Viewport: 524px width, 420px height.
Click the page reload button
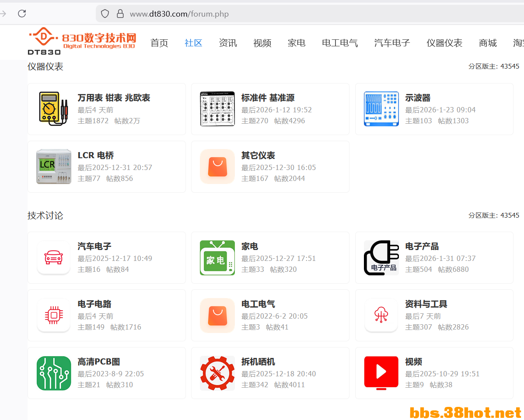[22, 14]
